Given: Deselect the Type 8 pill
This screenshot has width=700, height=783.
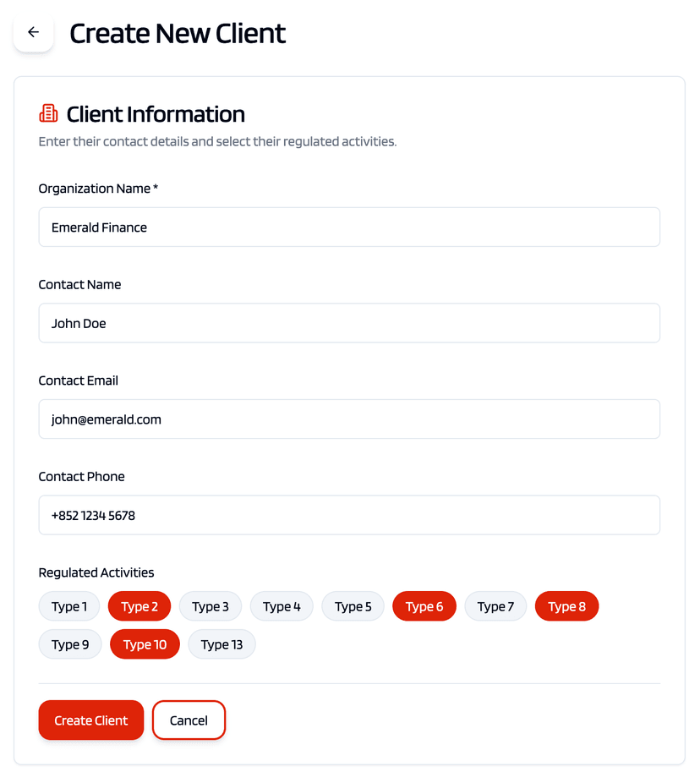Looking at the screenshot, I should 566,606.
